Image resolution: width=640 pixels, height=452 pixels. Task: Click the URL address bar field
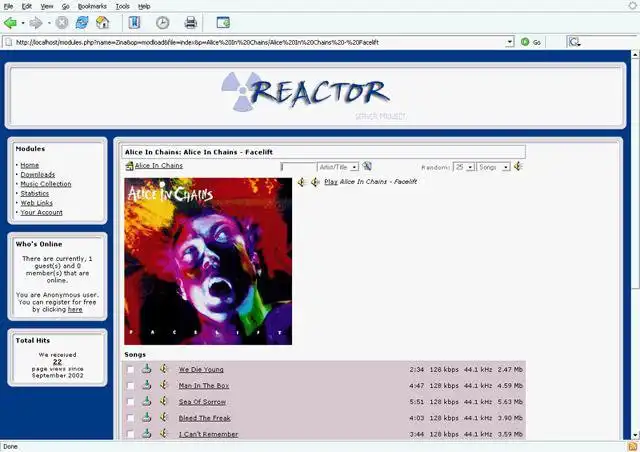[x=258, y=42]
